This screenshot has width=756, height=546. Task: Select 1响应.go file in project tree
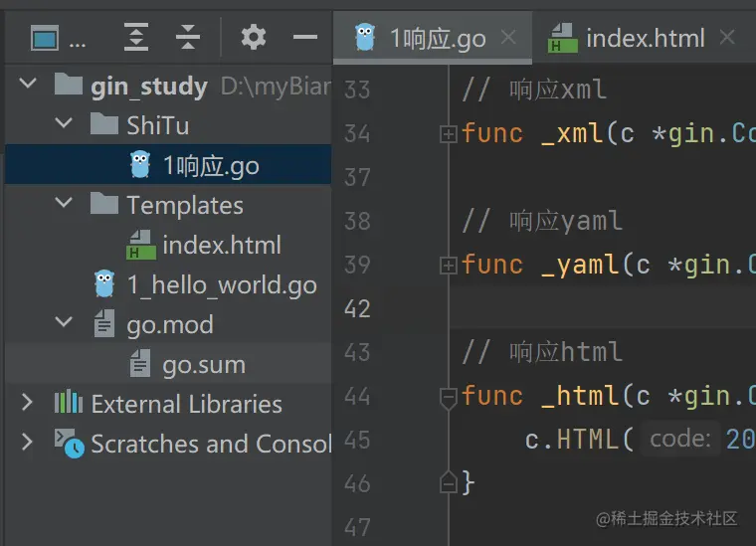pyautogui.click(x=210, y=165)
